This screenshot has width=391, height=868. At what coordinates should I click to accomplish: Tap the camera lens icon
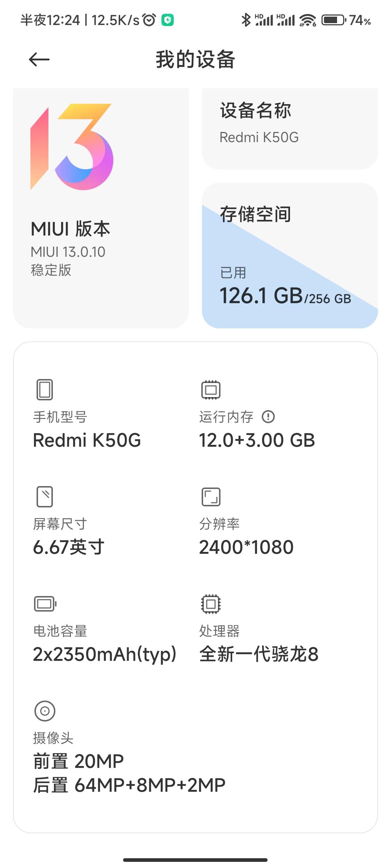tap(45, 711)
